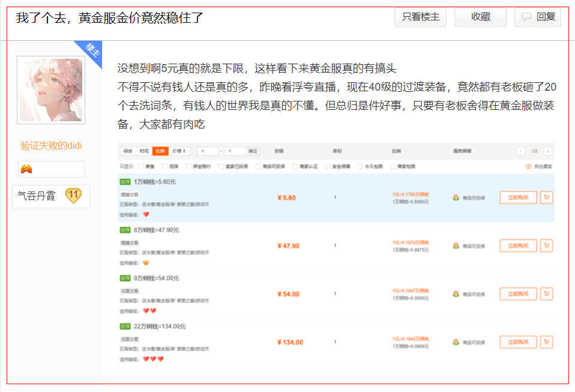This screenshot has width=575, height=392.
Task: Select the 比例 sort tab
Action: tap(160, 151)
